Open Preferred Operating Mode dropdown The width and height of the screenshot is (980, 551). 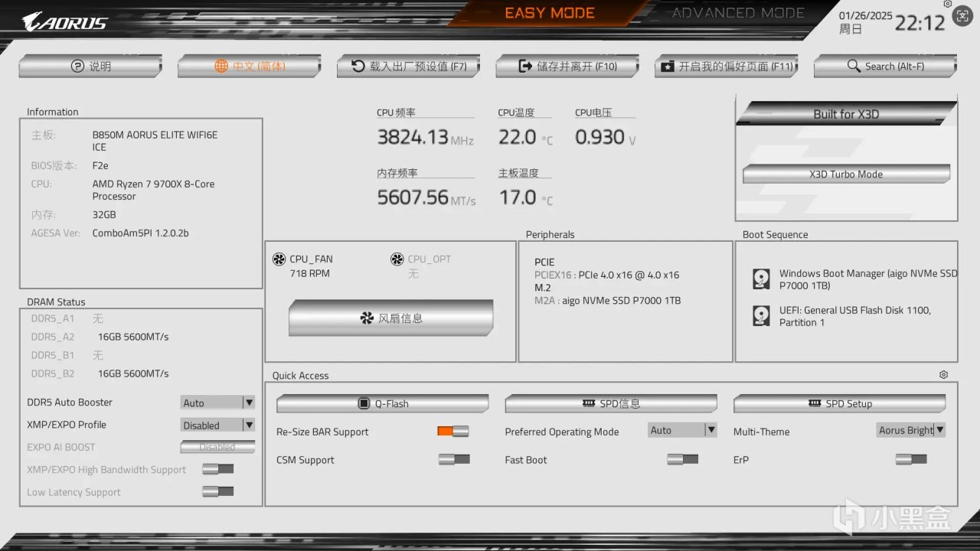point(682,430)
